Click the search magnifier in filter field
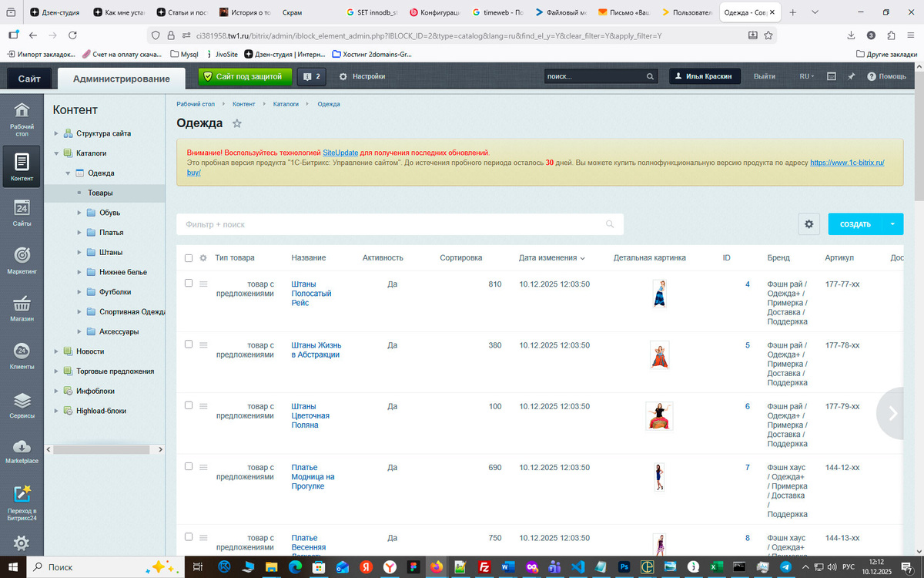 (610, 224)
